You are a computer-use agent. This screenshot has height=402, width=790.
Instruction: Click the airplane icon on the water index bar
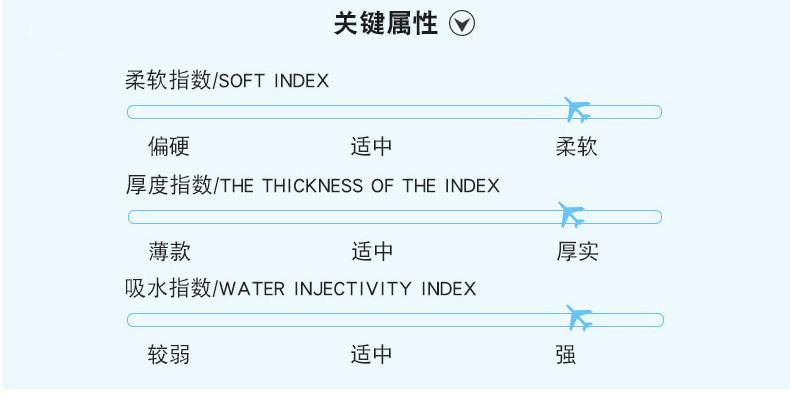point(578,318)
